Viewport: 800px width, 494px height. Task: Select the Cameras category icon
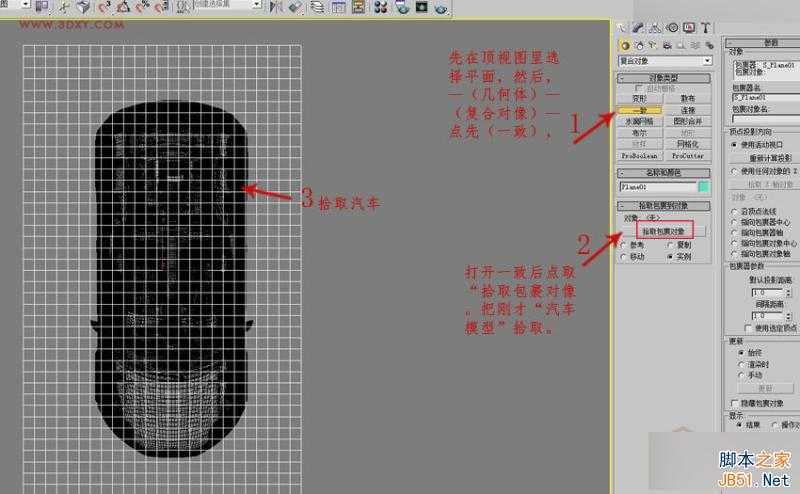[x=667, y=45]
